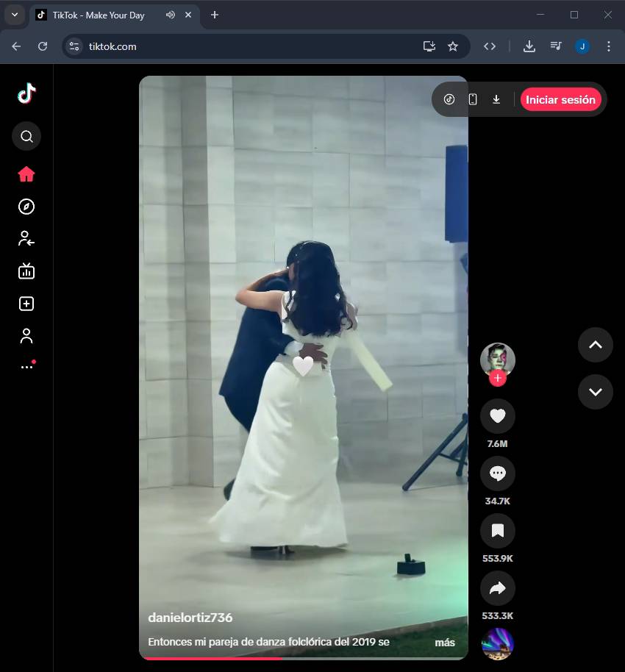Open the Profile icon in sidebar
The height and width of the screenshot is (672, 625).
26,336
